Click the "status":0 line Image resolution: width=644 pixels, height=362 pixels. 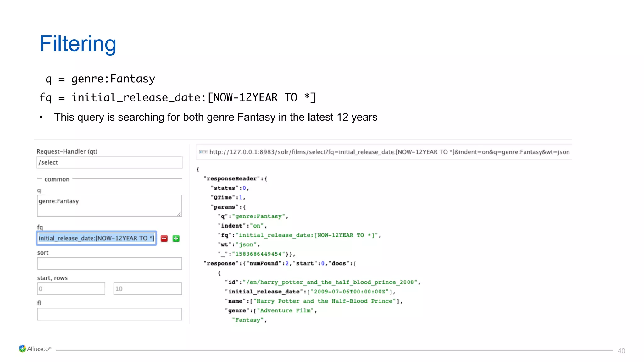tap(230, 188)
